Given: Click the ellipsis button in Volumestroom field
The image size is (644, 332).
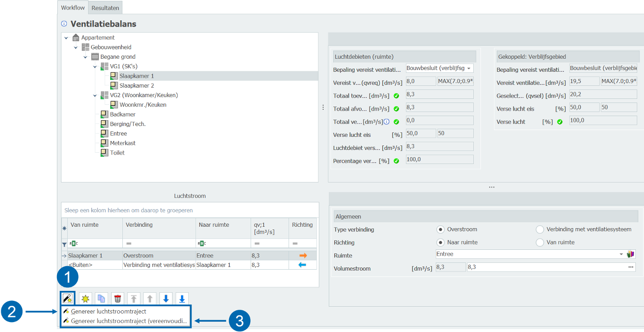Looking at the screenshot, I should 630,267.
